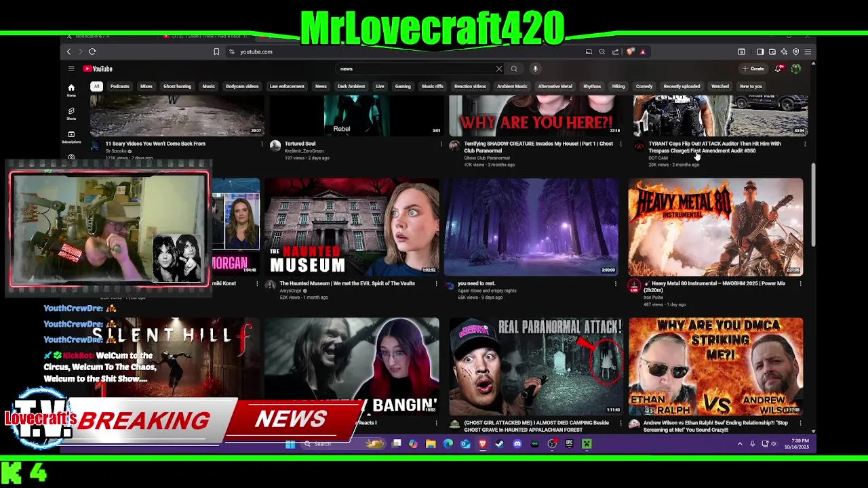Image resolution: width=868 pixels, height=488 pixels.
Task: Open Subscriptions in YouTube sidebar
Action: click(71, 137)
